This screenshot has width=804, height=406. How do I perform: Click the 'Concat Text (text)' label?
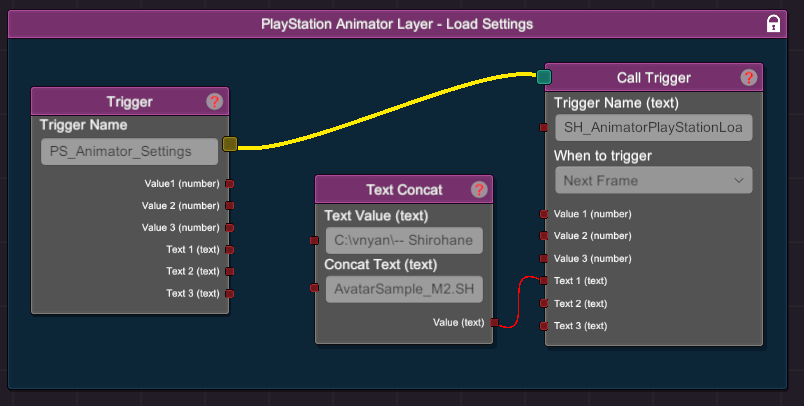click(x=380, y=265)
